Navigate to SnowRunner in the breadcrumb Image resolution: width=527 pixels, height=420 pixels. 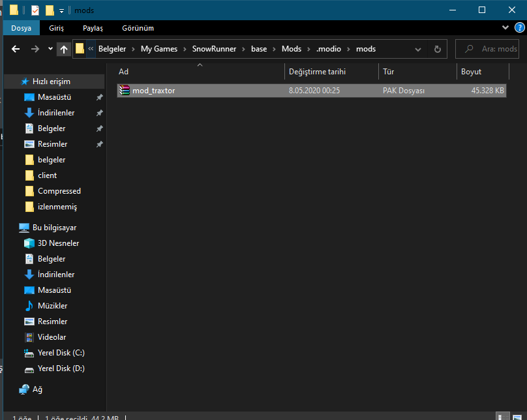click(x=214, y=49)
